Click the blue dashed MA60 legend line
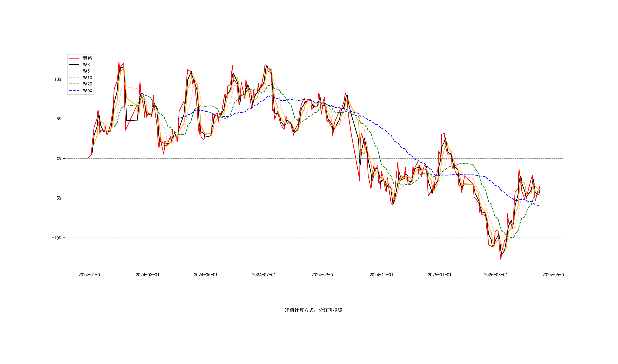 (74, 90)
